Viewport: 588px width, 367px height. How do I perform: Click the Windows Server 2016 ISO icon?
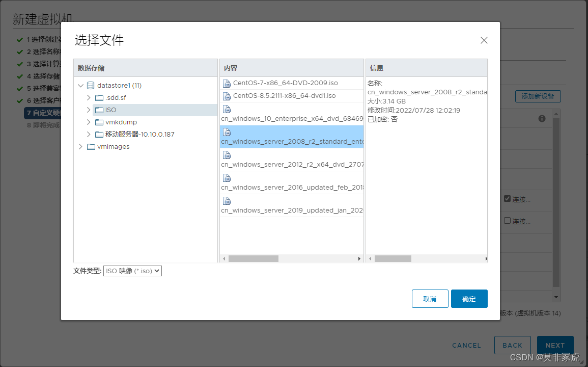pos(227,178)
